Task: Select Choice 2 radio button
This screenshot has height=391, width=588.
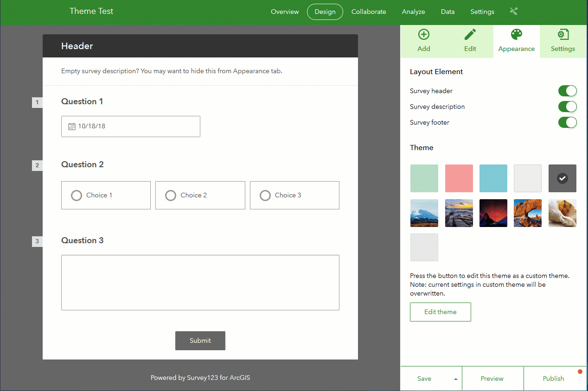Action: point(171,195)
